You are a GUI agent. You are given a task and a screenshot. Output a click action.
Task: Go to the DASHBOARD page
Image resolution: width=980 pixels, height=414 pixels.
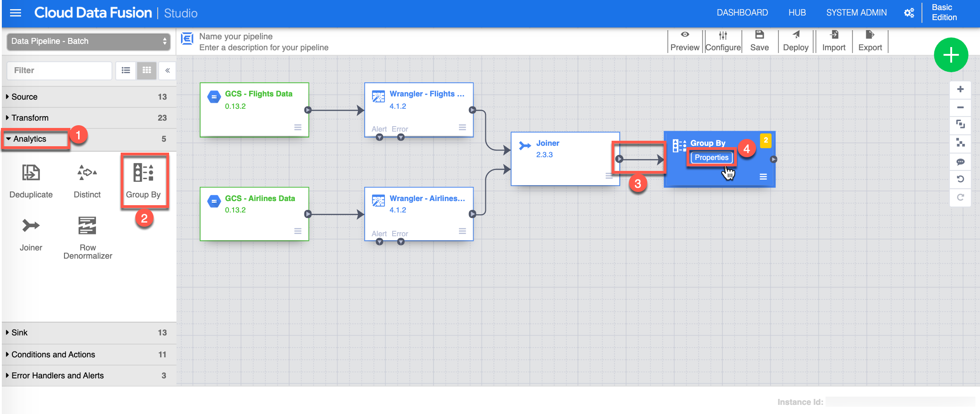(x=742, y=13)
